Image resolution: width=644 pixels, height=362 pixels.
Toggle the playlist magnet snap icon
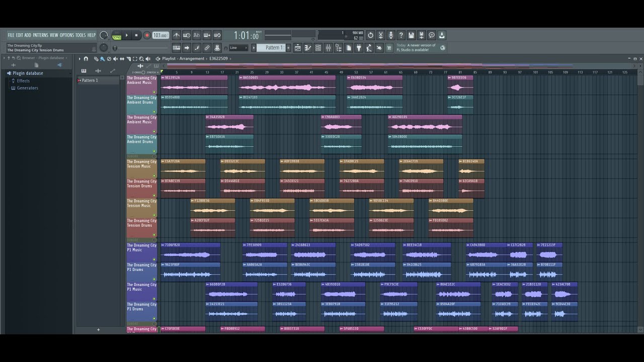(x=86, y=59)
